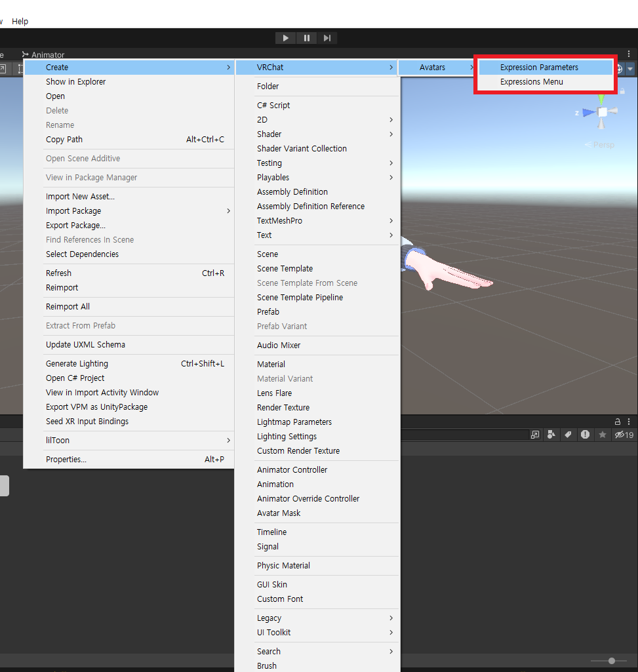Expand the Legacy submenu
The width and height of the screenshot is (638, 672).
coord(318,618)
